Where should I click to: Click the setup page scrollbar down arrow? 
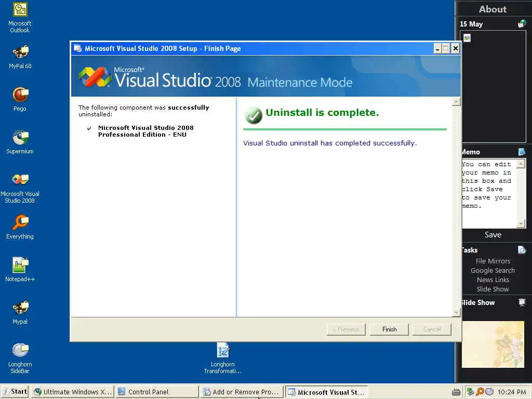click(x=456, y=312)
